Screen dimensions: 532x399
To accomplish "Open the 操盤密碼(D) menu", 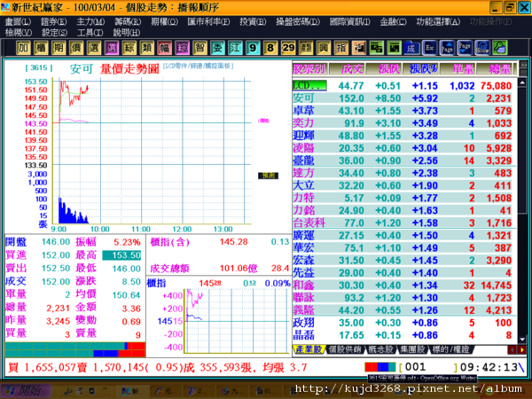I will tap(298, 21).
